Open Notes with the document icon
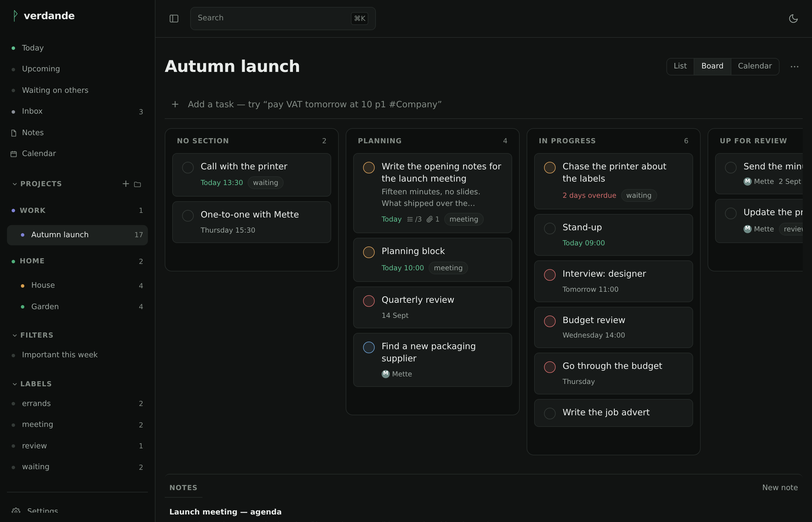This screenshot has width=812, height=522. [14, 133]
